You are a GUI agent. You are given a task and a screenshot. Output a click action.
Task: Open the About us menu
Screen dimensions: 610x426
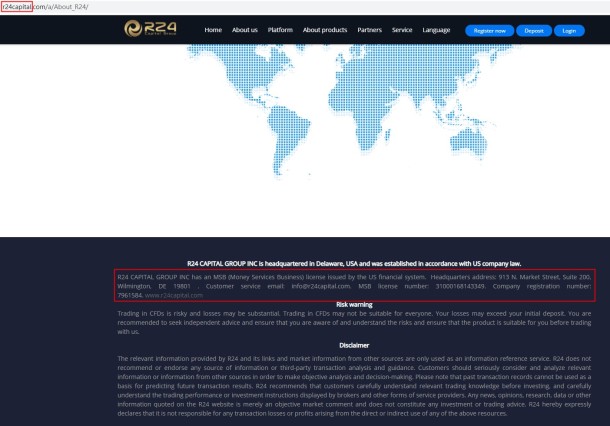245,30
